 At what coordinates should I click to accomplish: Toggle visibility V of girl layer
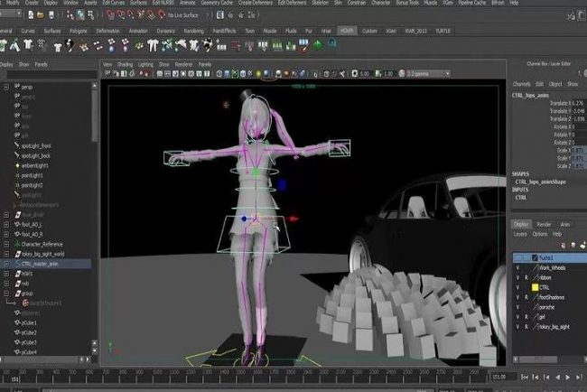click(517, 317)
